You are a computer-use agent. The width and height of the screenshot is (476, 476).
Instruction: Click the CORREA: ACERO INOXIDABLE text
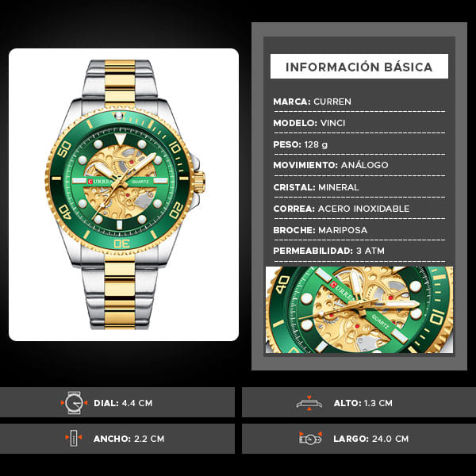[x=341, y=209]
